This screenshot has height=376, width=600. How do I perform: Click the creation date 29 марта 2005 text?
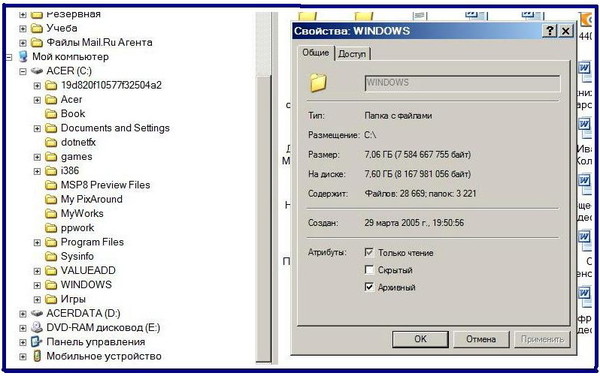pos(414,223)
